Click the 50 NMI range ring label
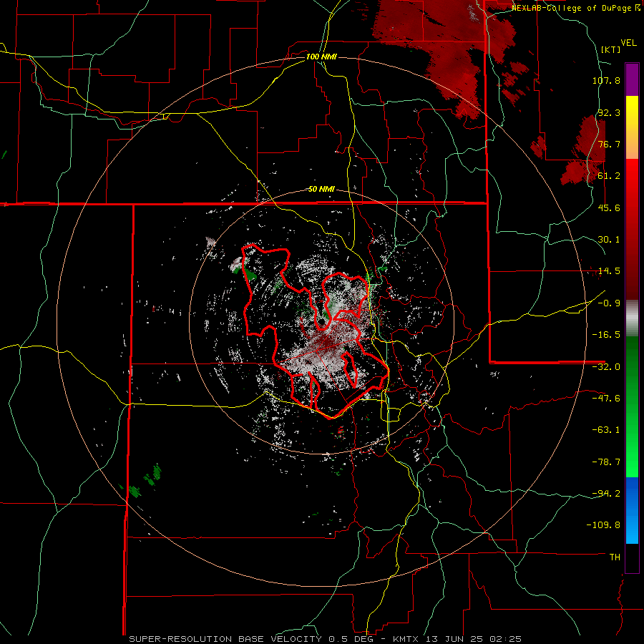 pyautogui.click(x=321, y=190)
